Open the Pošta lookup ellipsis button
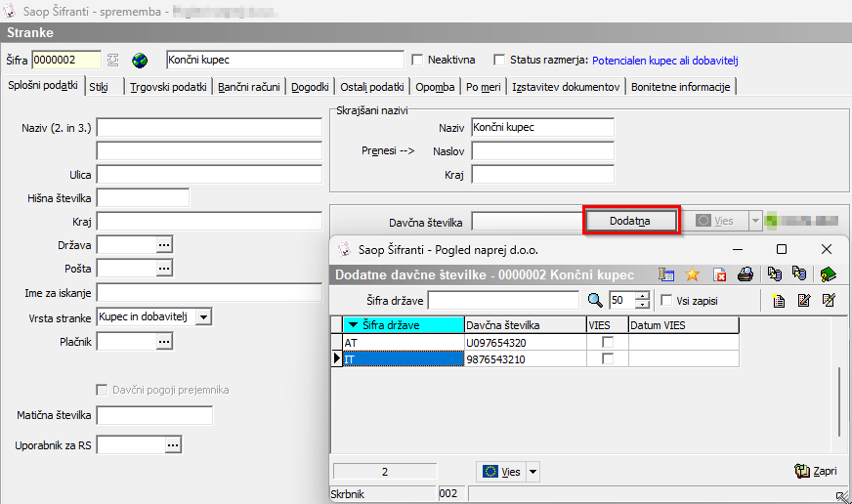The height and width of the screenshot is (504, 852). point(164,269)
